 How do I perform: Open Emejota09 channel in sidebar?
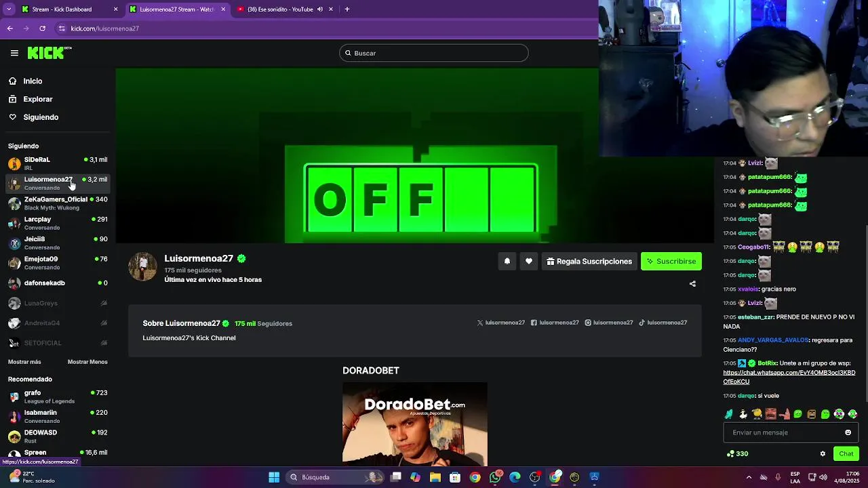coord(58,263)
